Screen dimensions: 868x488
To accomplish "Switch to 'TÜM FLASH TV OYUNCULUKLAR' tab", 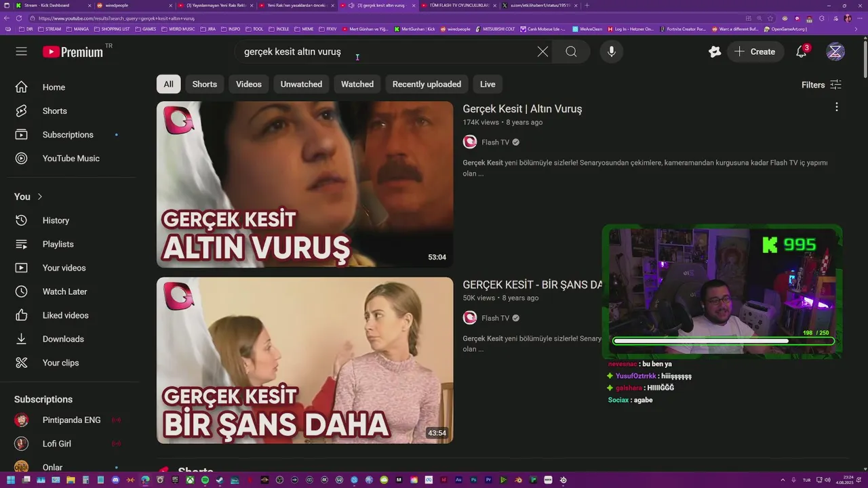I will tap(458, 5).
